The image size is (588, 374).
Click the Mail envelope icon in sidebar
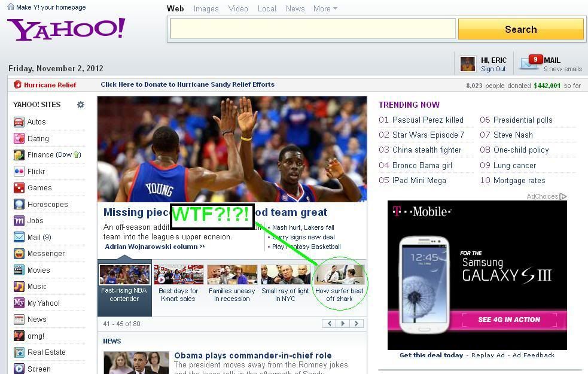coord(19,237)
